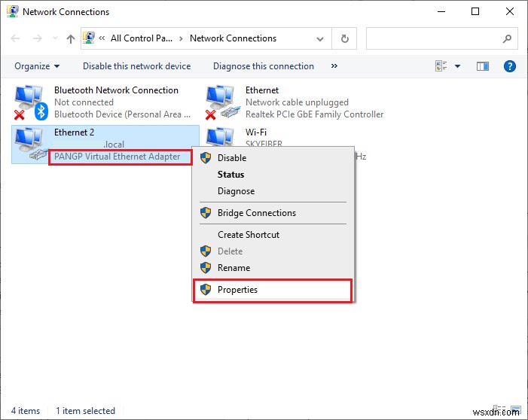The width and height of the screenshot is (528, 420).
Task: Click Disable this network device
Action: 137,66
